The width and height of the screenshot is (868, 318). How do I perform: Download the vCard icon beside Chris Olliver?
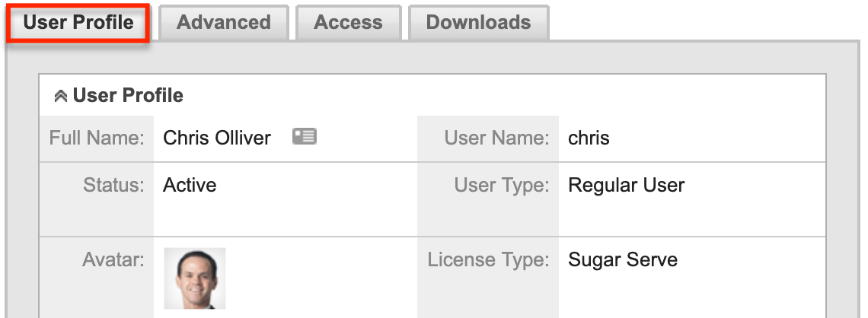coord(305,137)
